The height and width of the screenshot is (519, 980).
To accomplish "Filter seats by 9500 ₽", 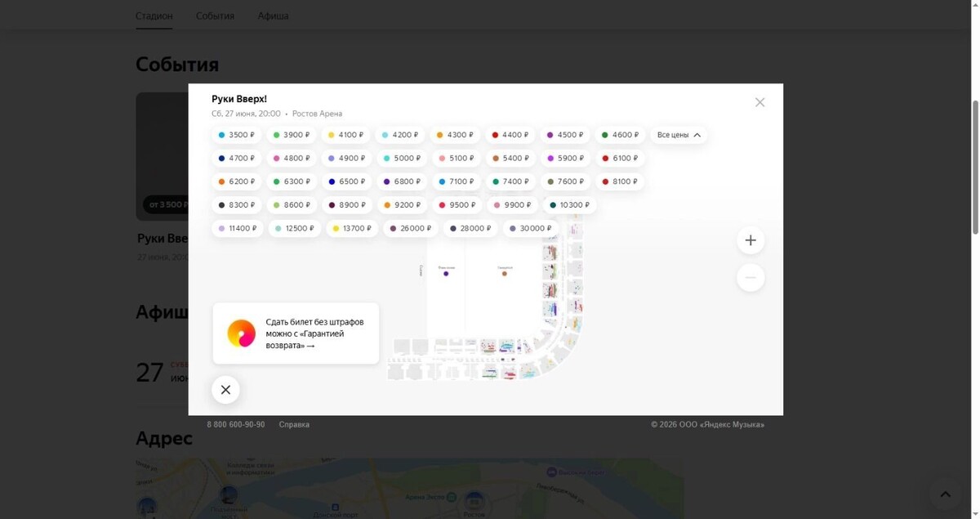I will (x=457, y=205).
